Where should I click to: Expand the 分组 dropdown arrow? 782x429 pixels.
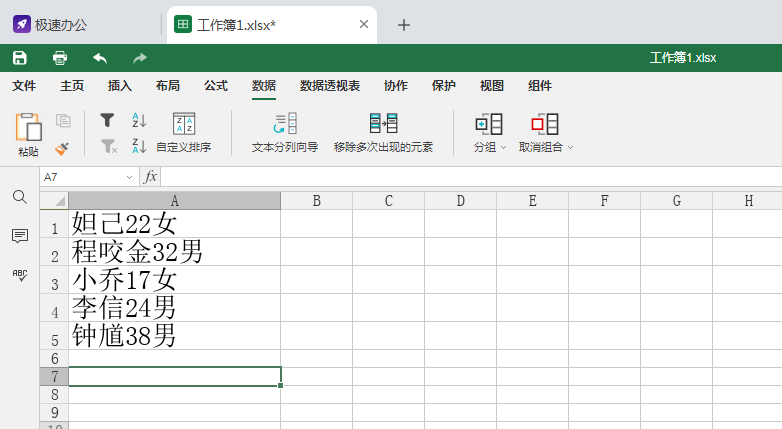coord(503,148)
